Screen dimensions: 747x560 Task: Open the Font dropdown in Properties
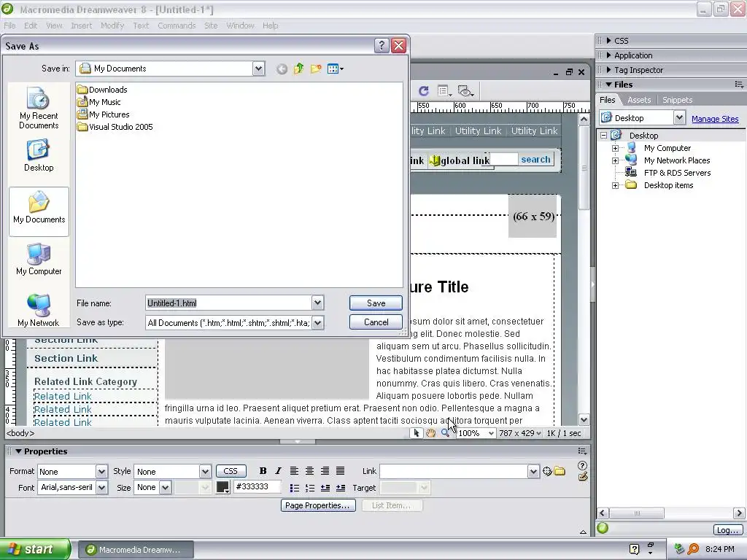[101, 488]
